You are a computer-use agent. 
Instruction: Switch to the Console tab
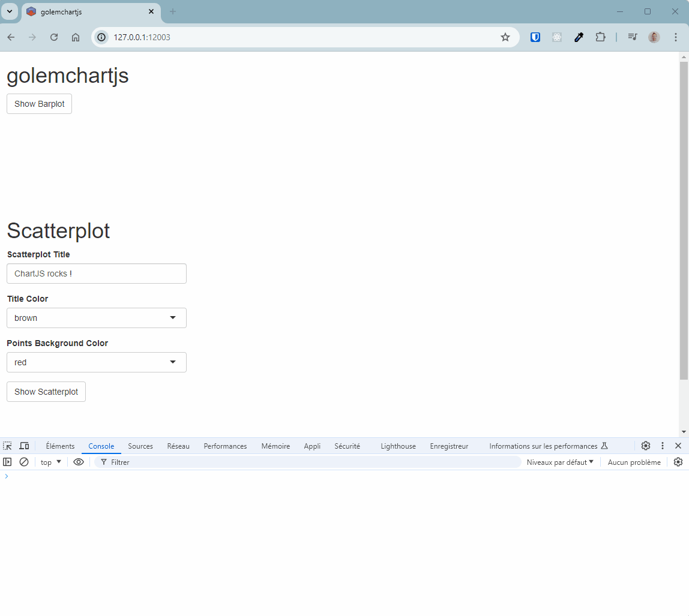point(101,446)
